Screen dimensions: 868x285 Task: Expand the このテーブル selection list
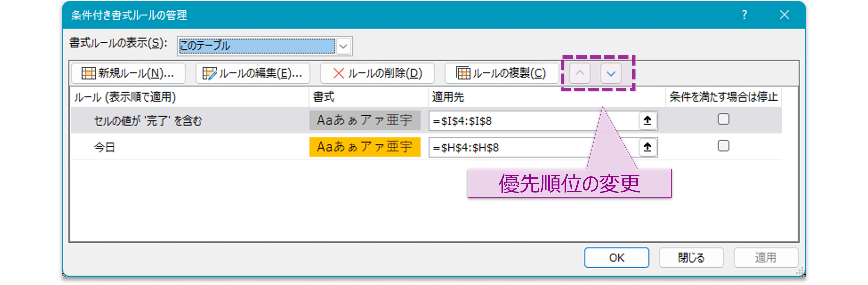[343, 46]
